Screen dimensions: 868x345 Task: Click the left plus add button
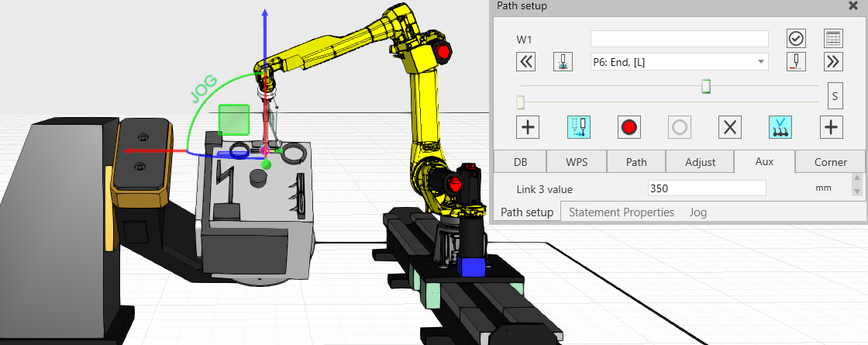click(528, 127)
